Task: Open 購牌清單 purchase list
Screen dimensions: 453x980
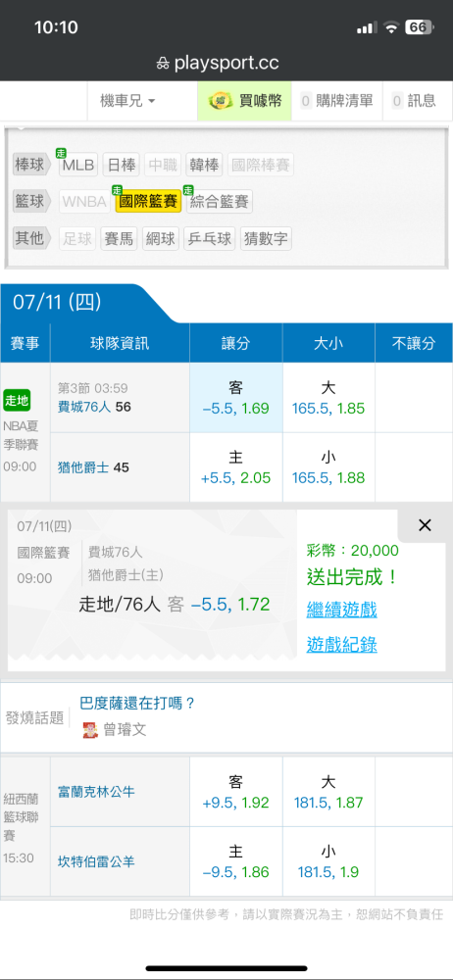Action: coord(336,101)
